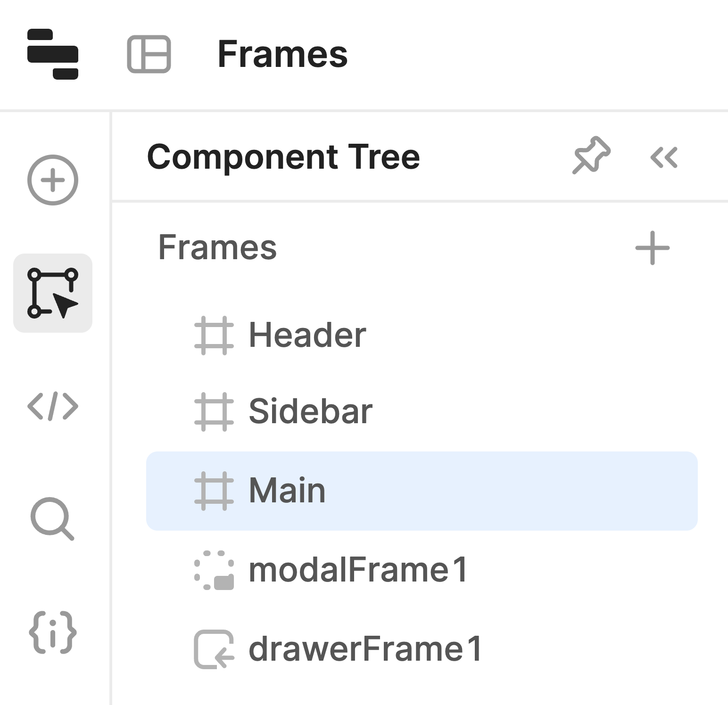Viewport: 728px width, 705px height.
Task: Click the Frames section label
Action: [x=217, y=248]
